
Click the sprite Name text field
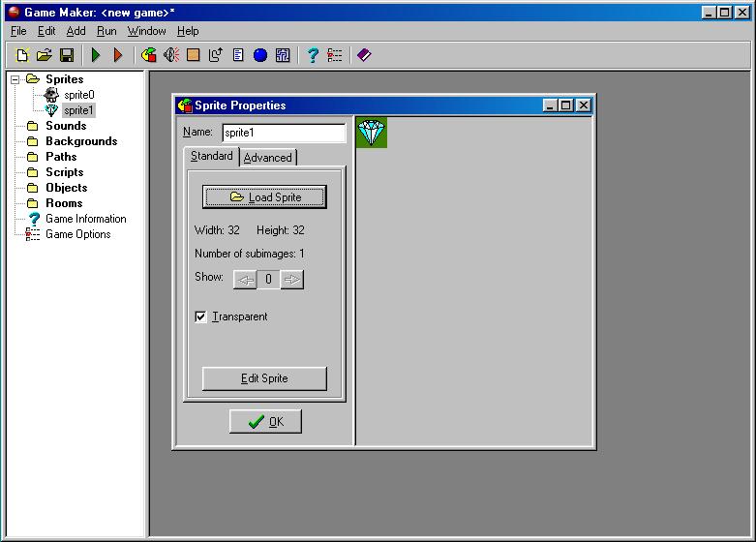click(283, 133)
